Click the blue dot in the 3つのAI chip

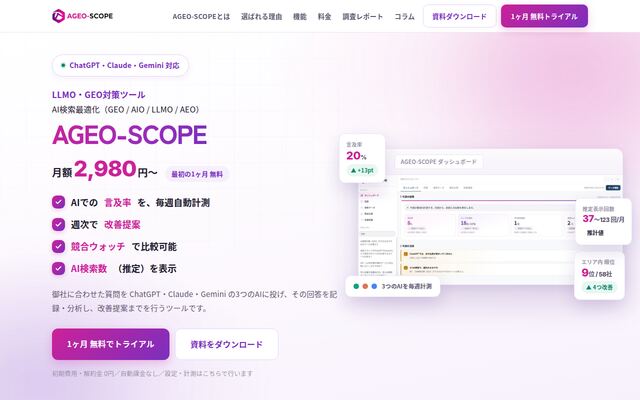pos(374,287)
